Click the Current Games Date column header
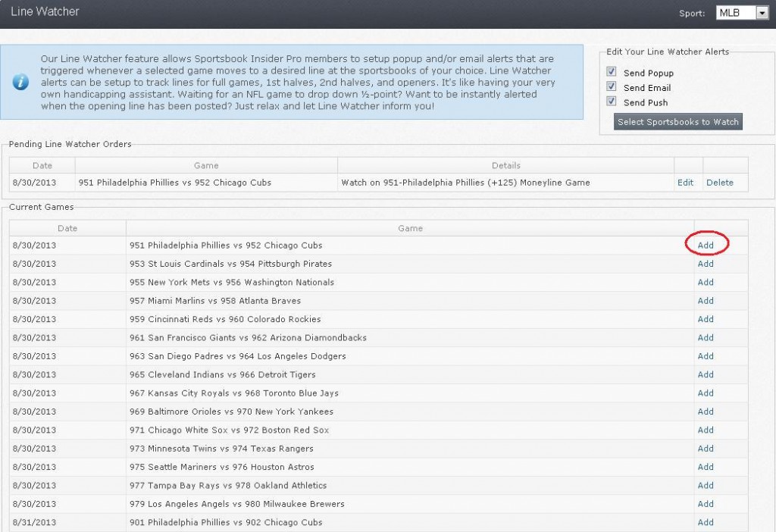Screen dimensions: 776x532 coord(67,228)
